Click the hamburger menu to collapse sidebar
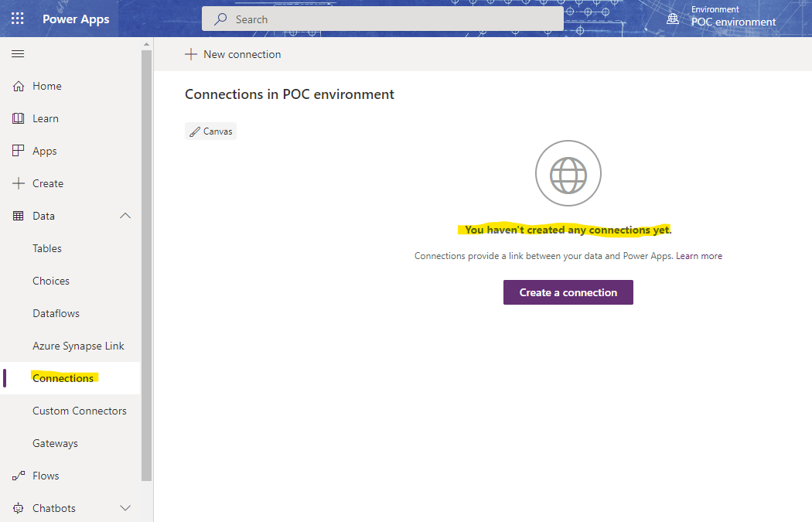 point(18,53)
